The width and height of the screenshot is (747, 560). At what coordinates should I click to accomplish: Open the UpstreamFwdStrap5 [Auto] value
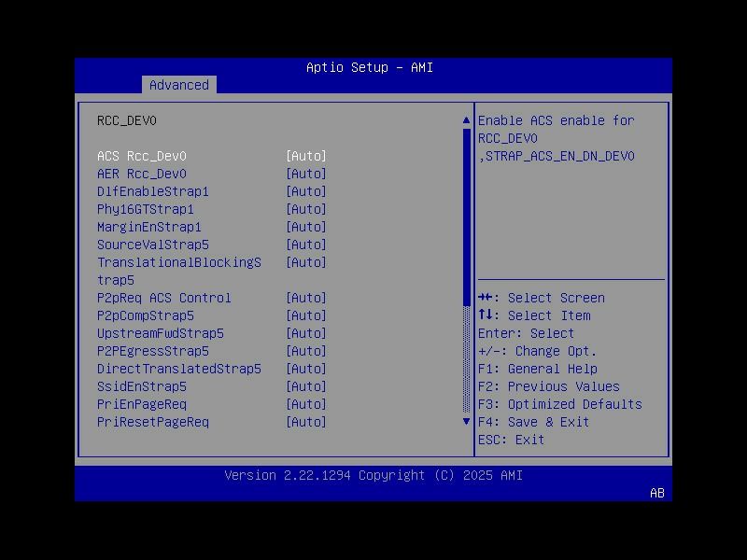tap(306, 333)
